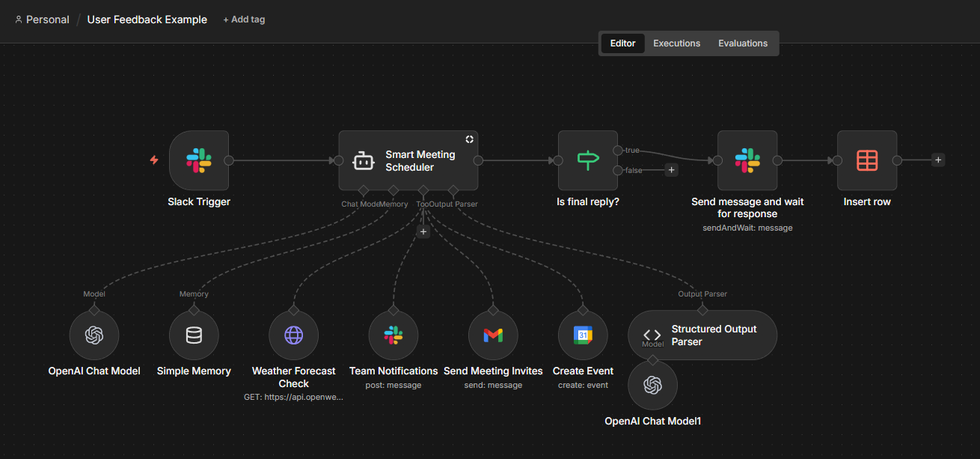The height and width of the screenshot is (459, 980).
Task: Click the refresh icon on Smart Meeting Scheduler
Action: coord(469,139)
